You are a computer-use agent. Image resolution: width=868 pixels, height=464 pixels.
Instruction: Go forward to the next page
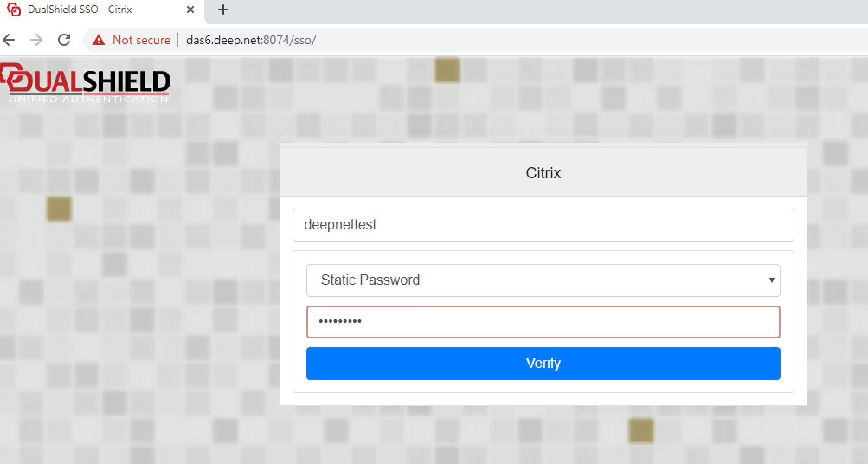coord(37,40)
